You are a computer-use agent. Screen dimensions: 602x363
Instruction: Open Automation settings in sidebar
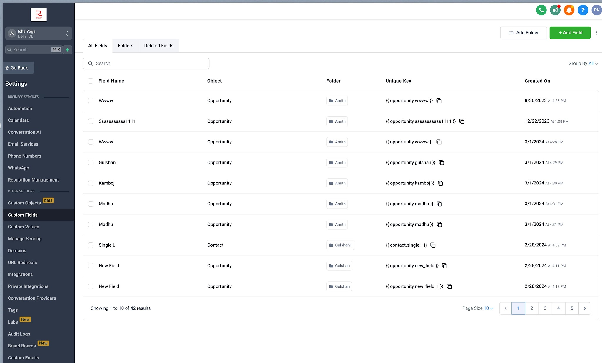pyautogui.click(x=20, y=109)
